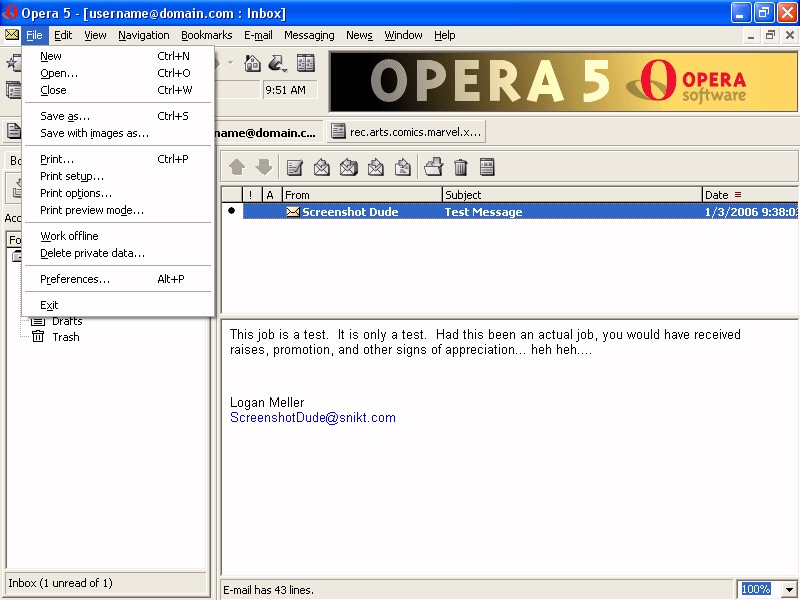
Task: Click the envelope icon next to Screenshot Dude
Action: [293, 212]
